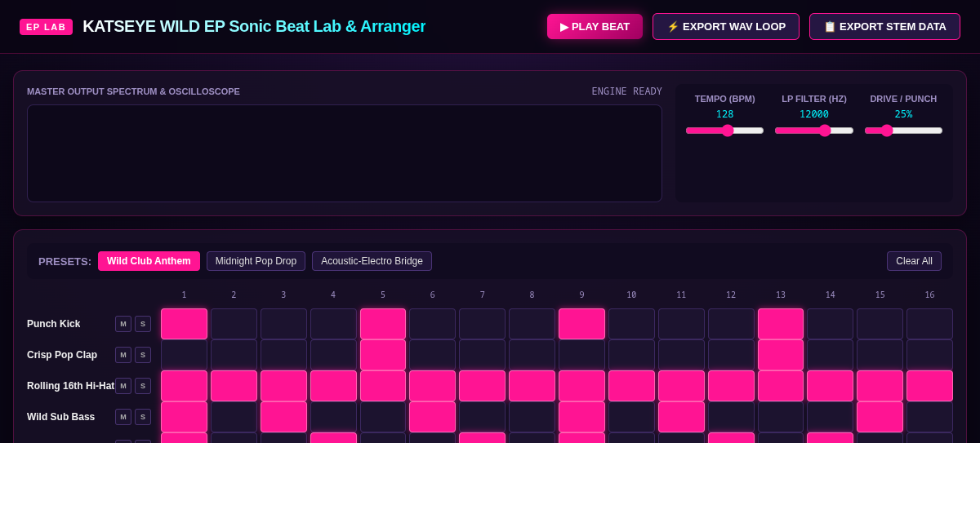Click the filter value 12000
This screenshot has height=514, width=980.
point(814,114)
